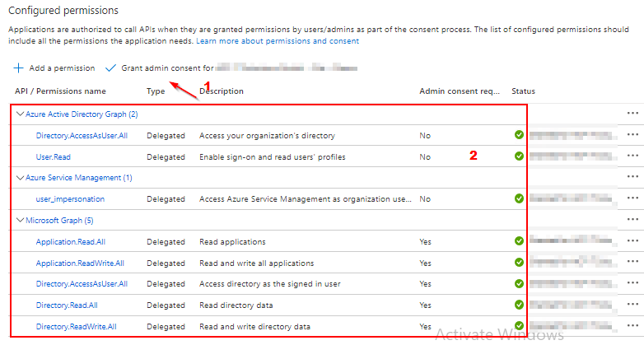Open Application.Read.All permission link

pyautogui.click(x=71, y=242)
